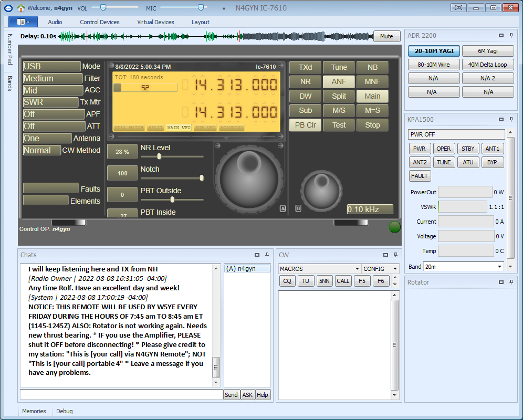Screen dimensions: 523x420
Task: Click the Tune button on the radio
Action: coord(339,67)
